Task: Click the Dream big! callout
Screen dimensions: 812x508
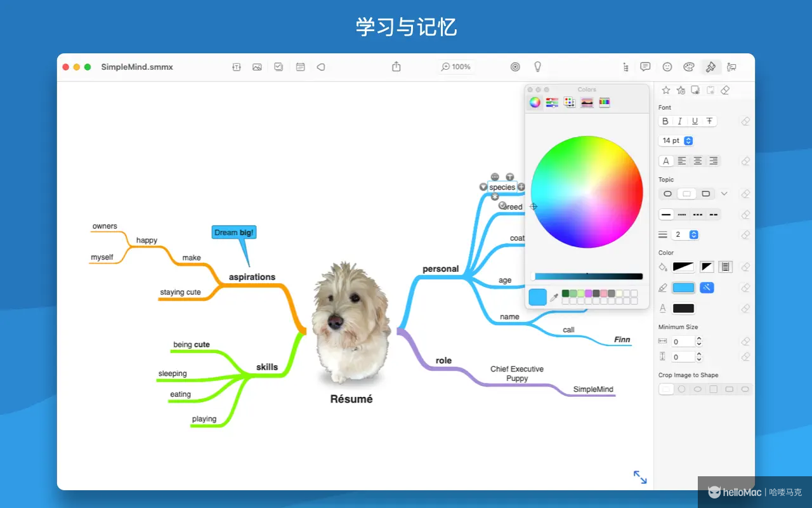Action: tap(233, 233)
